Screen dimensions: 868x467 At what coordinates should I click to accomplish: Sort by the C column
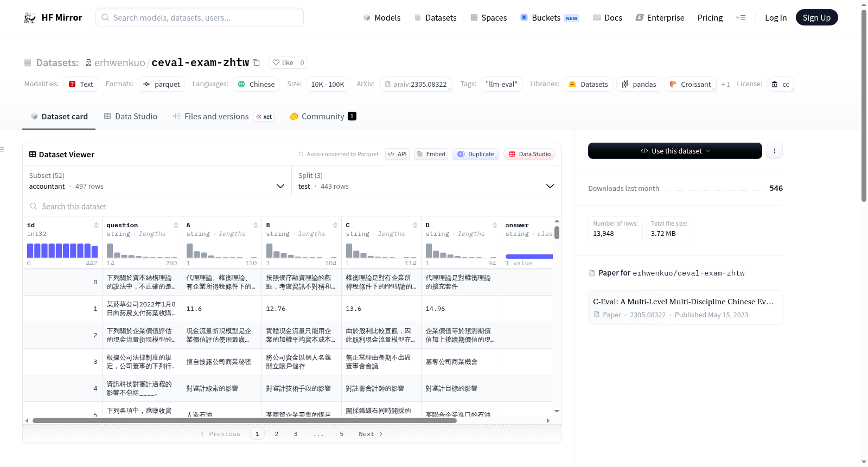click(x=415, y=225)
